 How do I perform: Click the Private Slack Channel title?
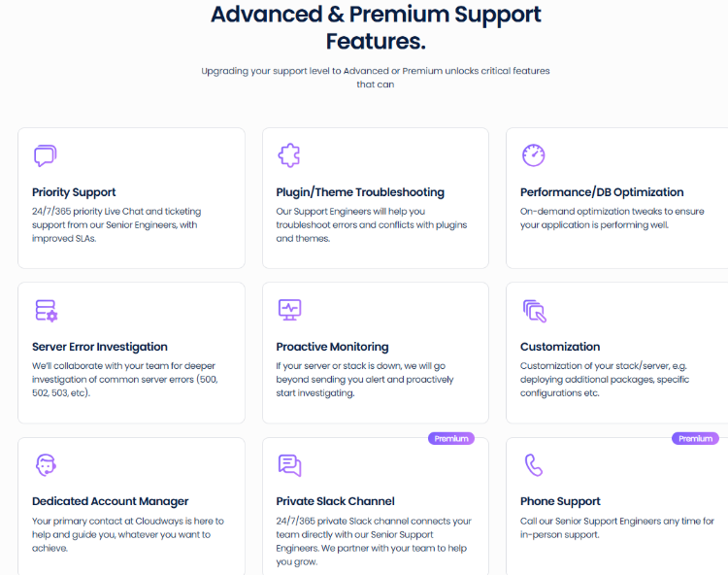[335, 501]
